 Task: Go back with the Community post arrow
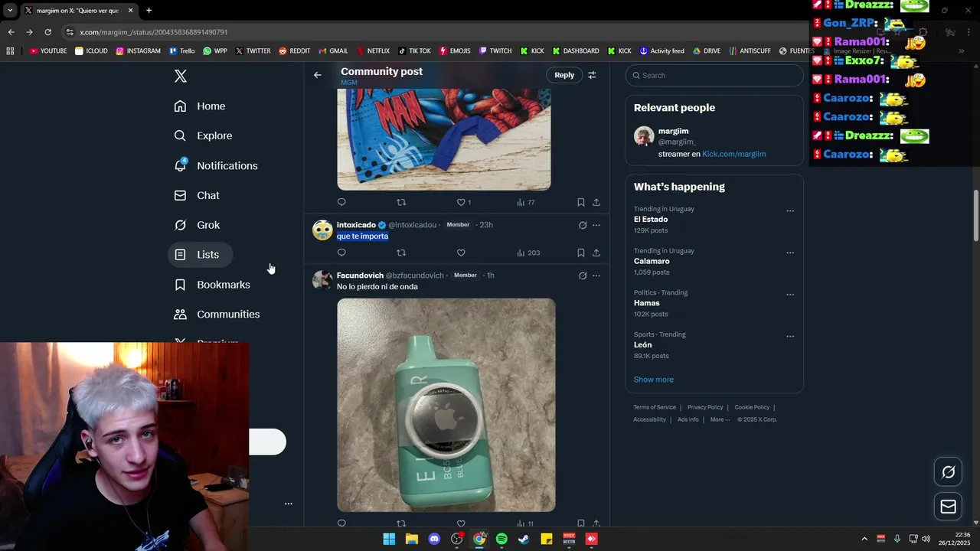(x=318, y=75)
